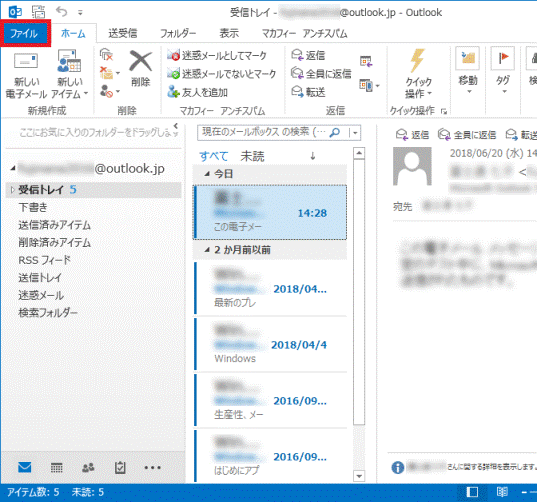Screen dimensions: 537x502
Task: Select the 受信トレイ folder
Action: 93,190
